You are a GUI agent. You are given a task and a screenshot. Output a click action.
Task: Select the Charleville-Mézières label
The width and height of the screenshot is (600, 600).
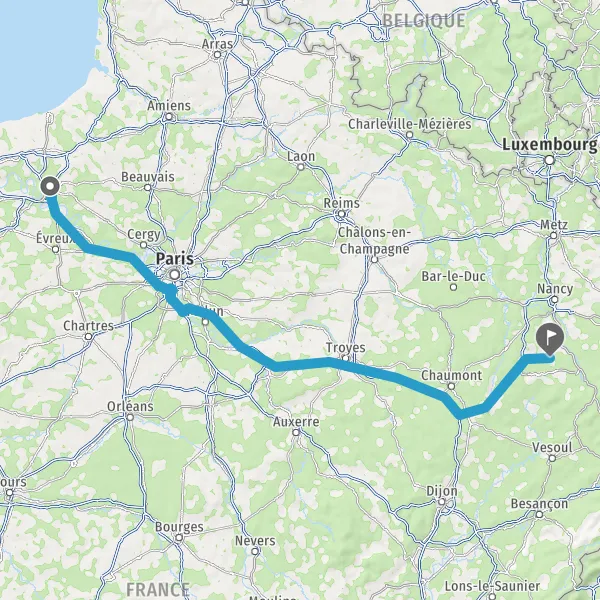[x=409, y=124]
